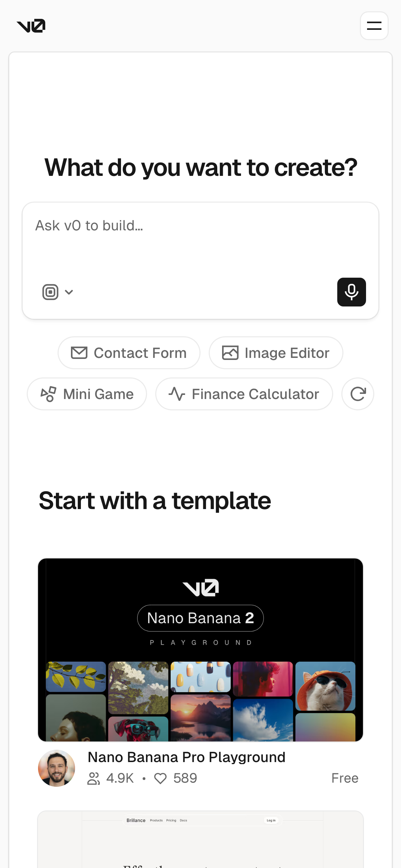Select the Contact Form suggestion
This screenshot has width=401, height=868.
click(129, 353)
